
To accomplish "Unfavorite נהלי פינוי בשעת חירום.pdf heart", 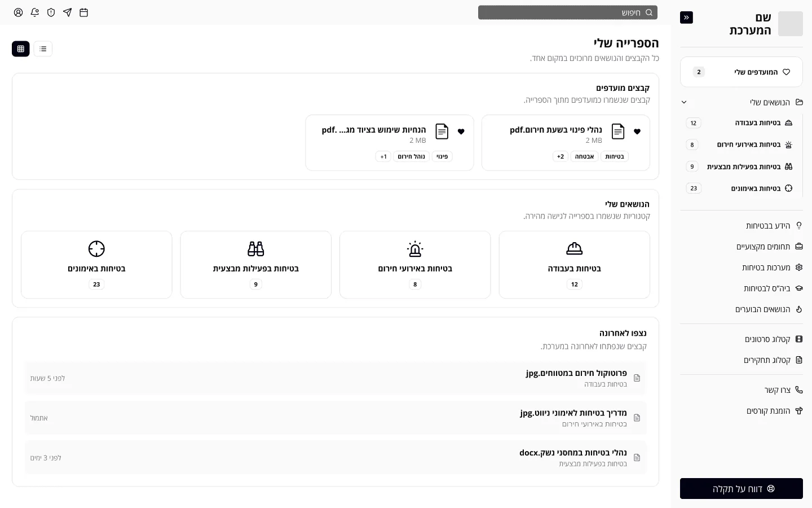I will 637,132.
